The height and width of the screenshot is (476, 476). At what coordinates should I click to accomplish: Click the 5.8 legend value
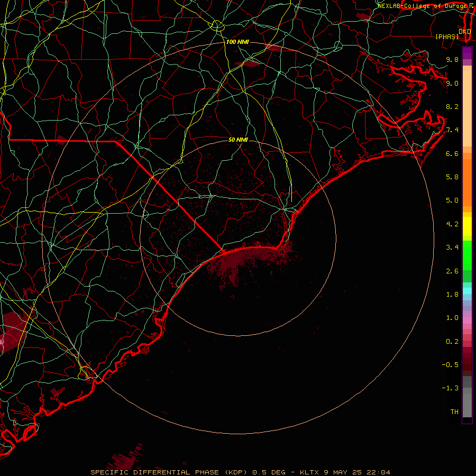coord(452,177)
